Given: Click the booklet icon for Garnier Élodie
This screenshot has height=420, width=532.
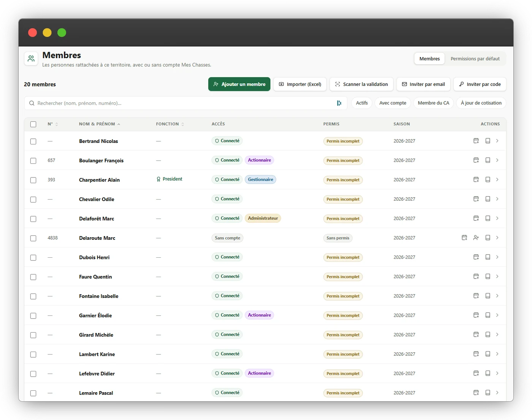Looking at the screenshot, I should pyautogui.click(x=488, y=315).
